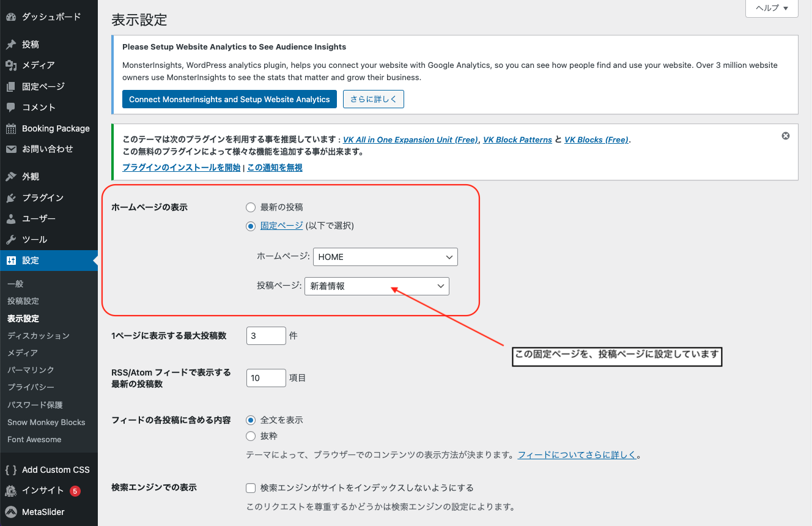Click the plug icon beside プラグイン
Screen dimensions: 812x526
(11, 198)
